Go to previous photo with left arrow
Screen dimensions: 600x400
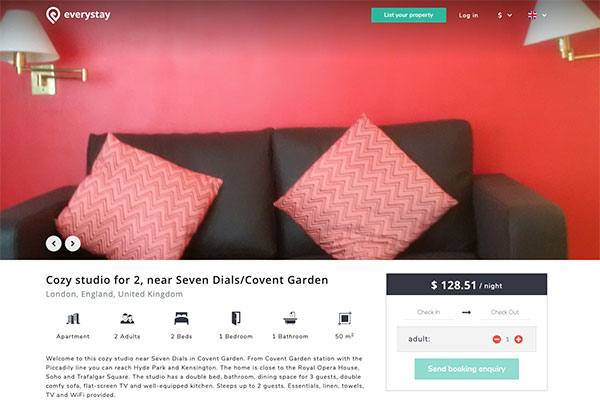(x=54, y=243)
